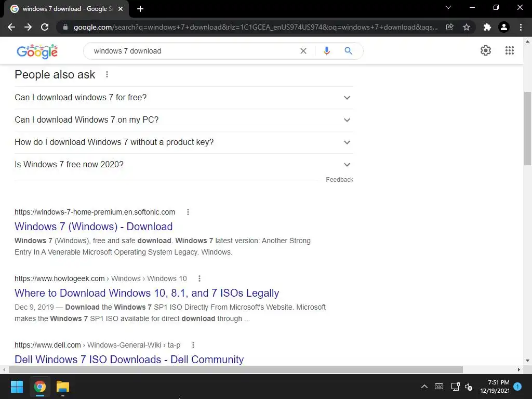Click the softonic.com result URL
The image size is (532, 399).
[95, 212]
